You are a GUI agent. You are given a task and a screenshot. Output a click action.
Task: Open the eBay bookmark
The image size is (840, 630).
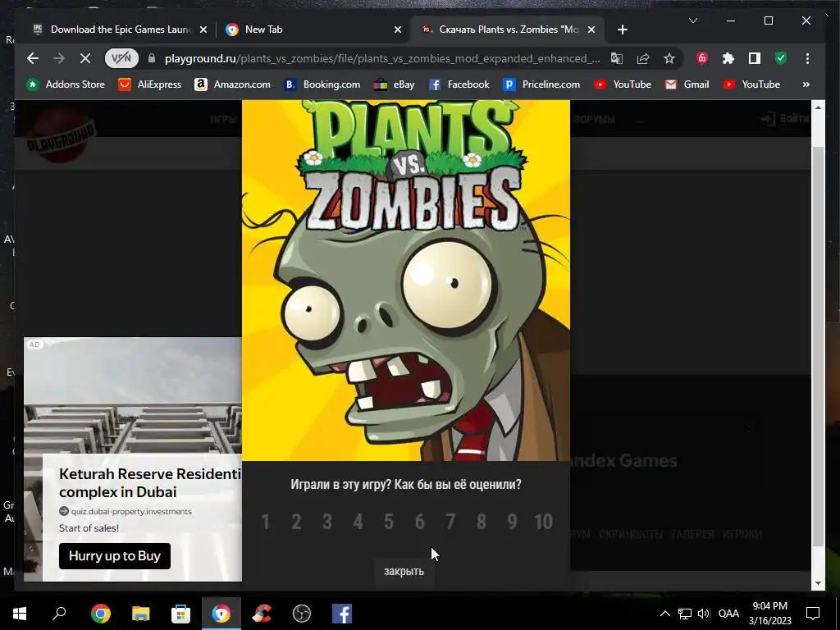click(x=395, y=84)
